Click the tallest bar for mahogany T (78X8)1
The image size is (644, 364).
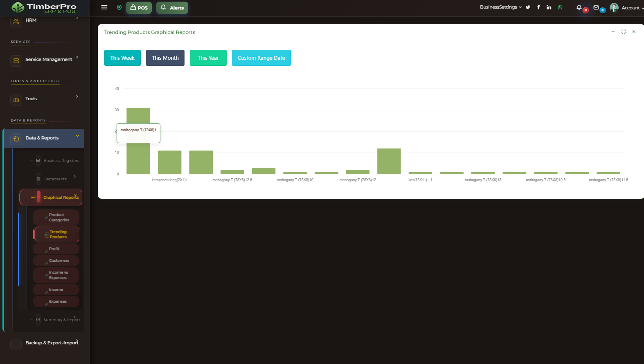coord(138,141)
